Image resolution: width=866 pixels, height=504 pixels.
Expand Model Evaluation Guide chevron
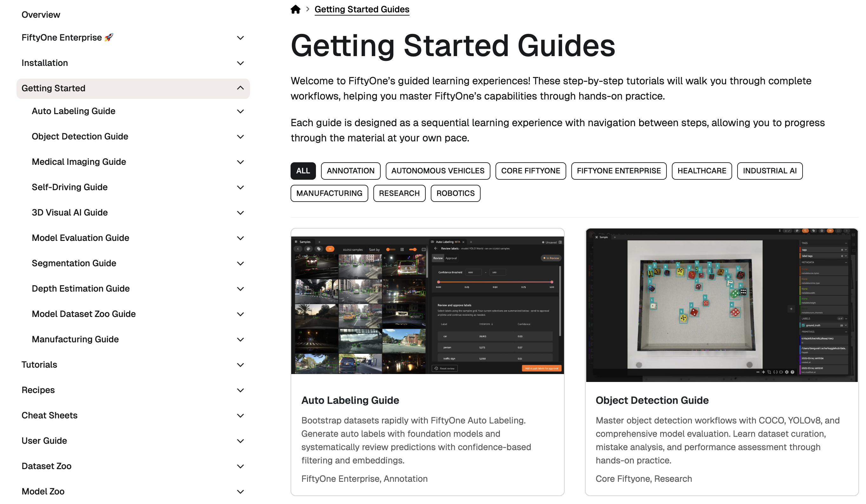click(x=240, y=238)
